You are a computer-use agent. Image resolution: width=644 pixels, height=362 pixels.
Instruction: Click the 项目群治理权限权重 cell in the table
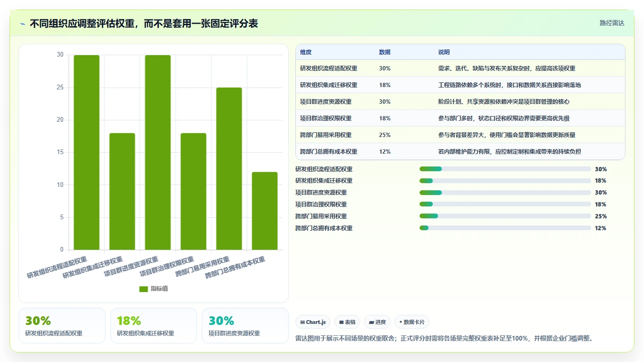click(326, 118)
